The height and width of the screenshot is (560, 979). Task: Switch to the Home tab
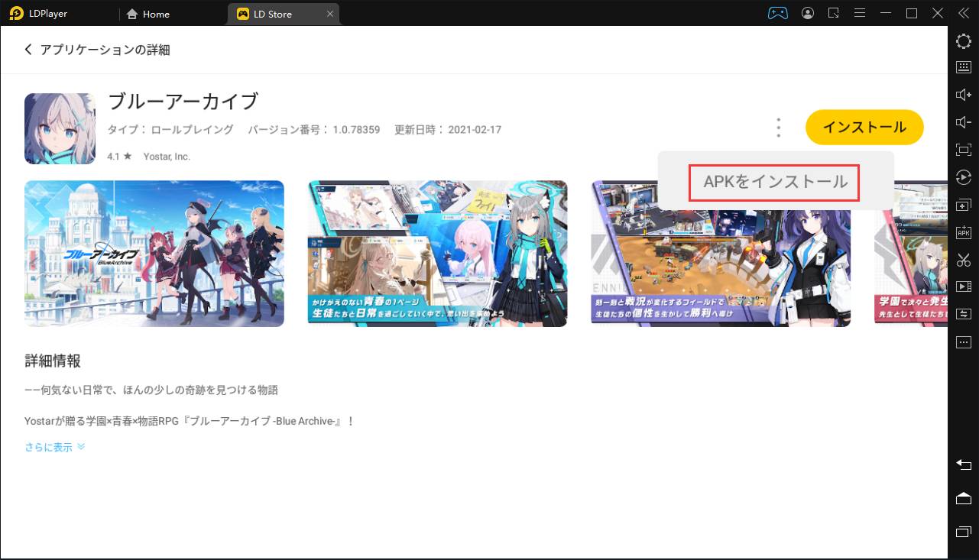tap(148, 14)
